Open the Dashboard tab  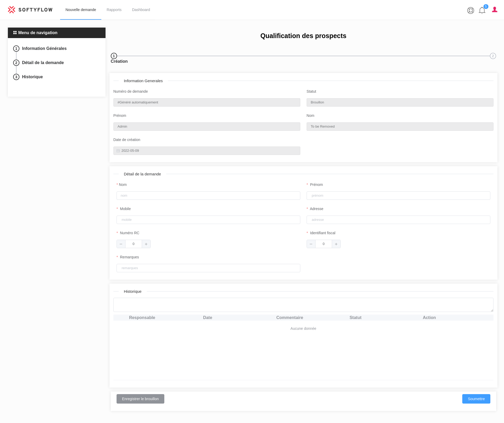141,10
